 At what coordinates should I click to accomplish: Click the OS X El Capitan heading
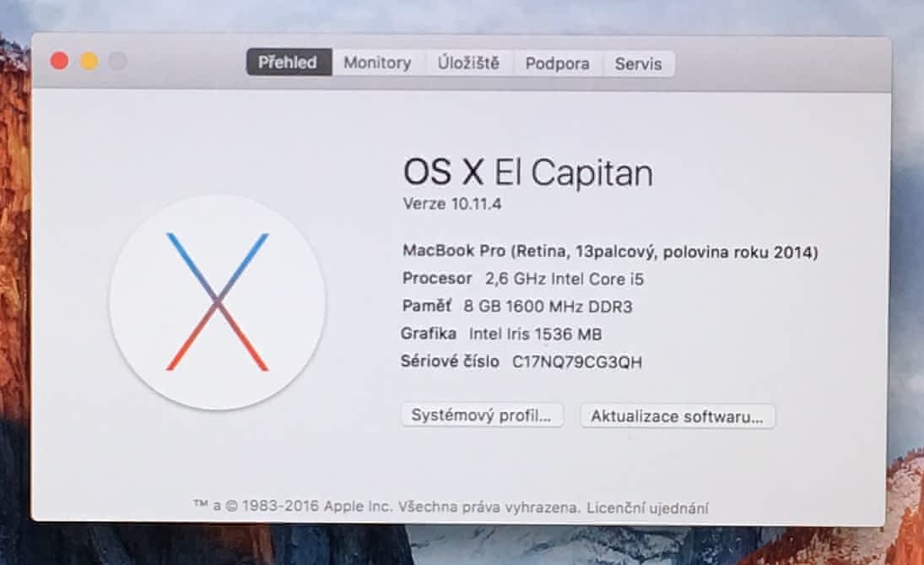click(528, 172)
